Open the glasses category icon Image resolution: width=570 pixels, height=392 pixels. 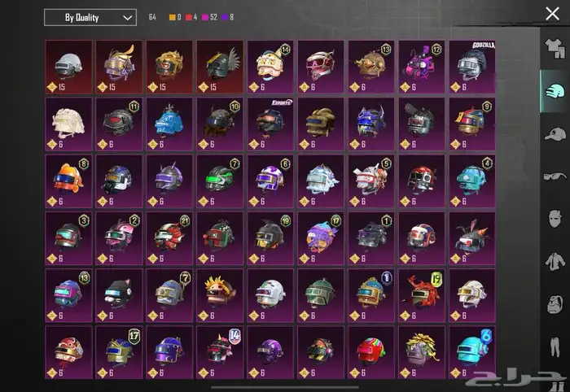(555, 176)
